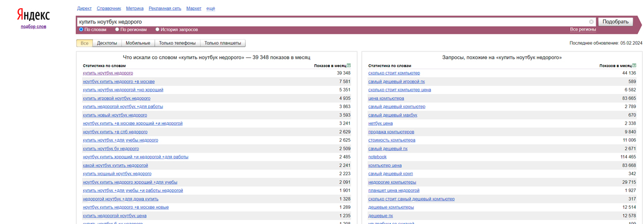
Task: Open similar query 'сколько стоит компьютер'
Action: coord(394,73)
